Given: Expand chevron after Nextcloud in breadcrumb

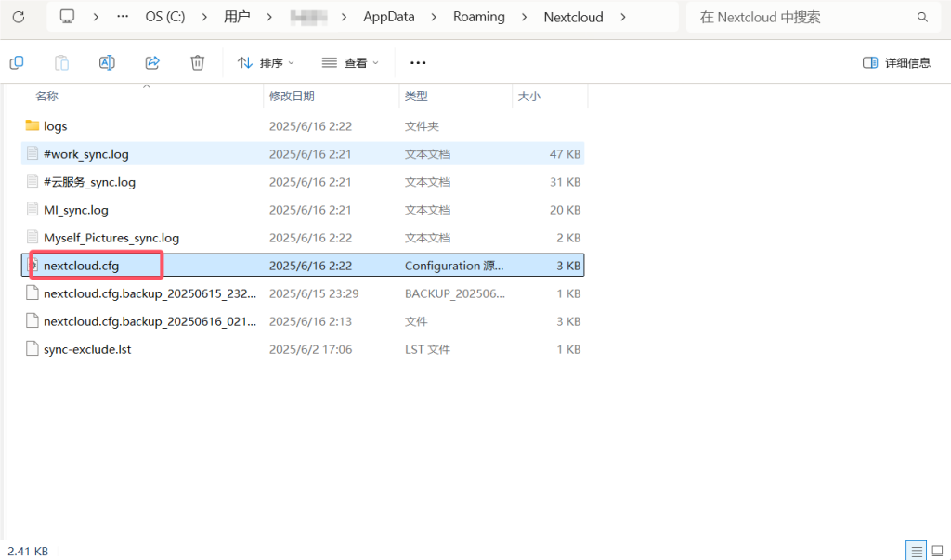Looking at the screenshot, I should [x=622, y=17].
